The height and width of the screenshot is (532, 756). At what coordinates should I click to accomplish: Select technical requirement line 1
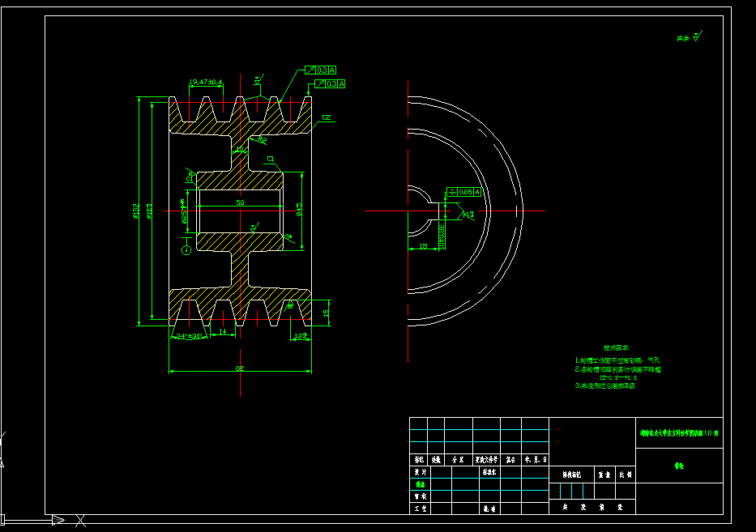pos(617,360)
